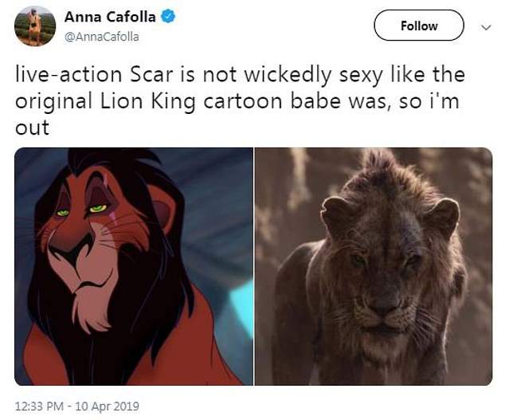The height and width of the screenshot is (420, 505).
Task: Open the live-action Scar photo on the right
Action: click(373, 265)
